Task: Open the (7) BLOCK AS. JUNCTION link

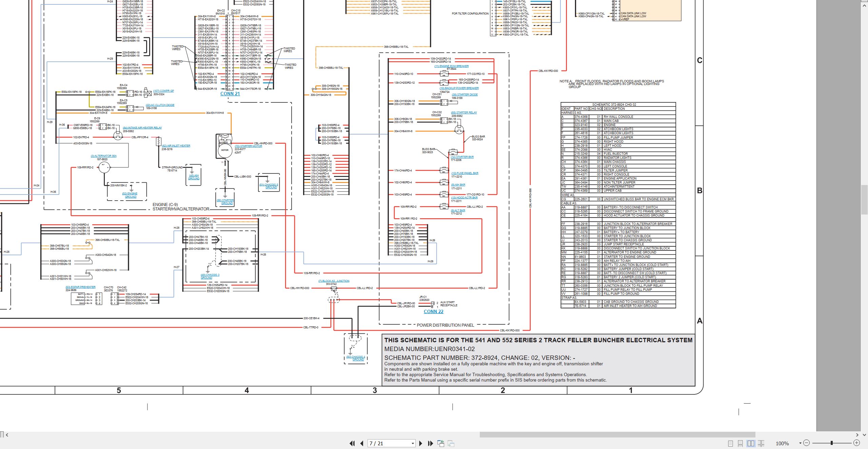Action: pyautogui.click(x=334, y=281)
